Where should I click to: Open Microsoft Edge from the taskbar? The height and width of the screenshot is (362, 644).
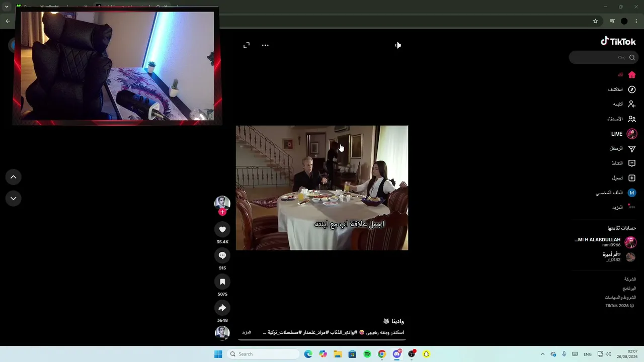[308, 354]
